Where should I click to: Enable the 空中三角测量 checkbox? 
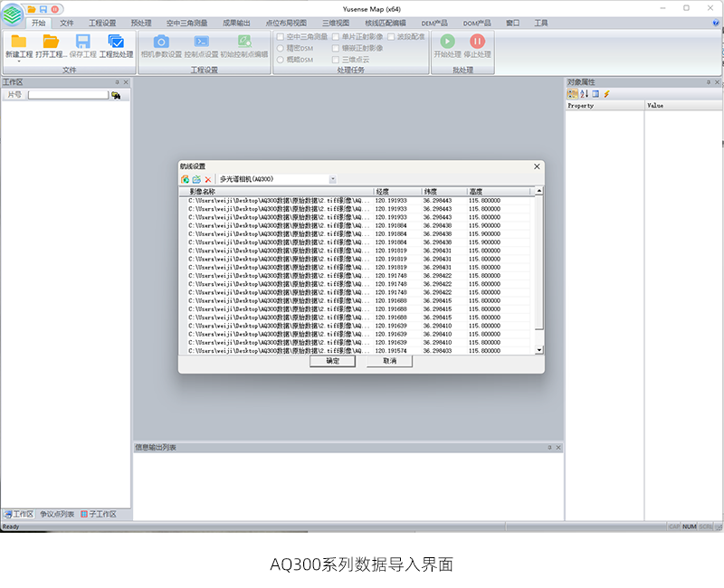(x=281, y=37)
